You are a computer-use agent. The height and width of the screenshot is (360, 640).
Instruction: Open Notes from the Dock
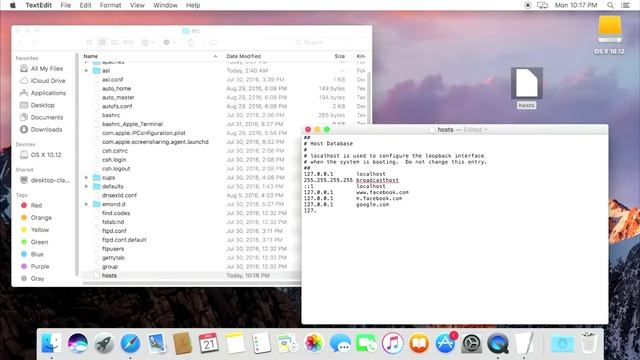[236, 343]
